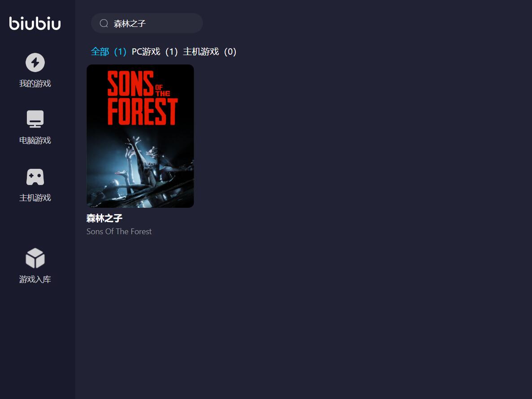Focus the search field containing 森林之子
Viewport: 532px width, 399px height.
147,23
